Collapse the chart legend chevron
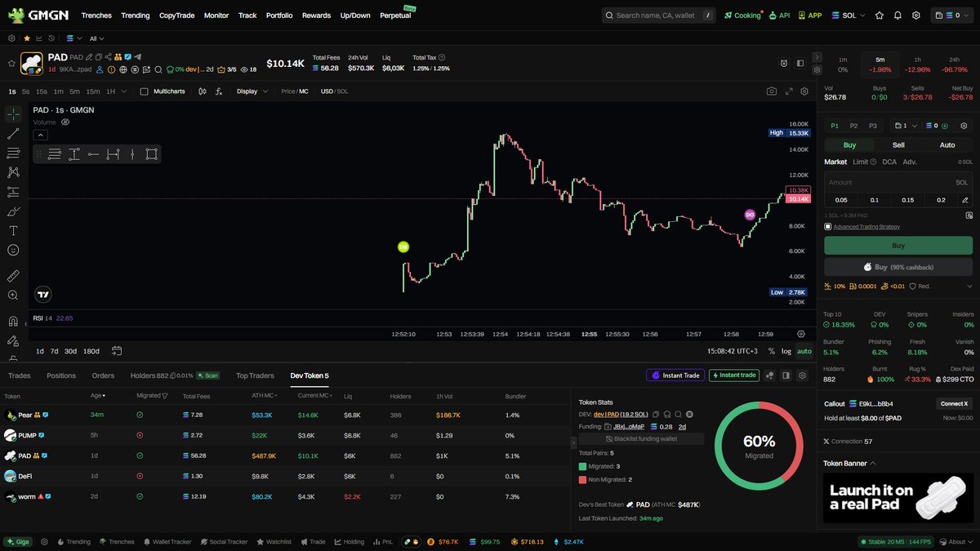Viewport: 980px width, 551px height. click(x=40, y=135)
